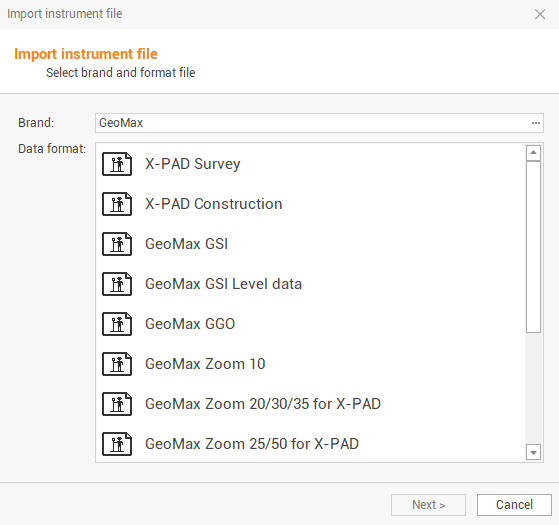Click the Next > button
The height and width of the screenshot is (525, 559).
pyautogui.click(x=428, y=505)
